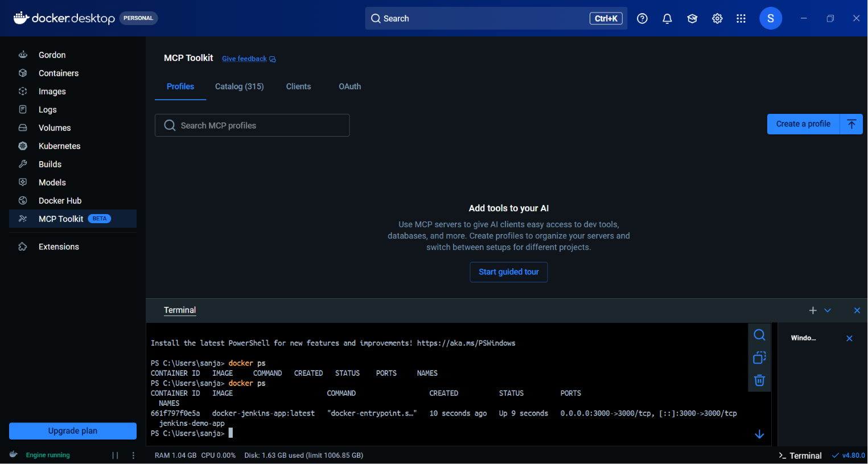Image resolution: width=868 pixels, height=464 pixels.
Task: Click the Create a profile button
Action: (803, 124)
